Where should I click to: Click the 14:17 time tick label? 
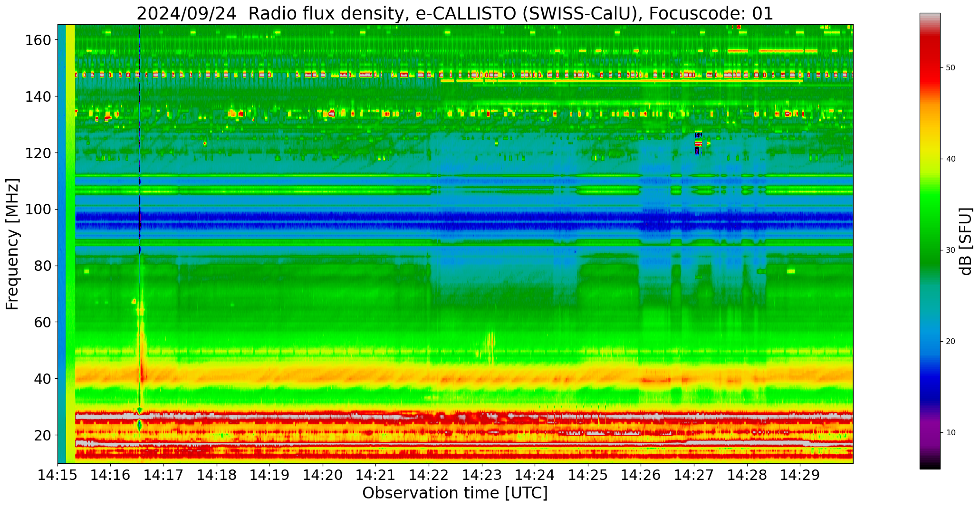point(164,474)
